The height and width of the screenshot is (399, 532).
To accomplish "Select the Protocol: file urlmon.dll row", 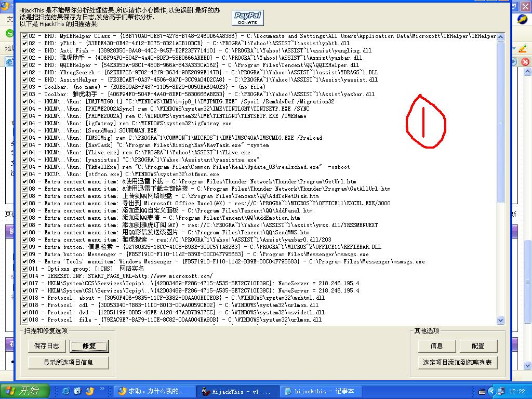I will click(x=175, y=320).
